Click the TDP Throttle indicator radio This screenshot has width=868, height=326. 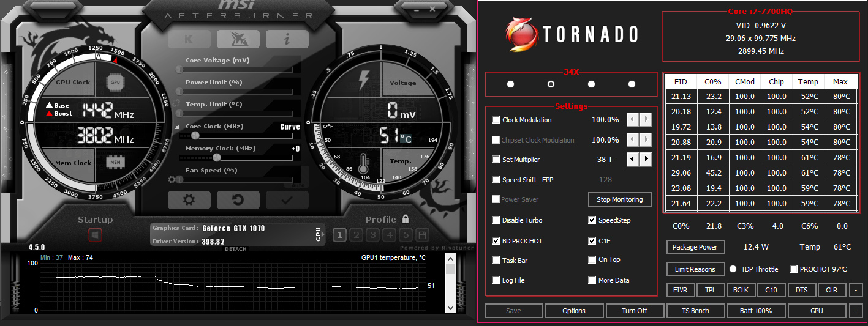point(733,269)
